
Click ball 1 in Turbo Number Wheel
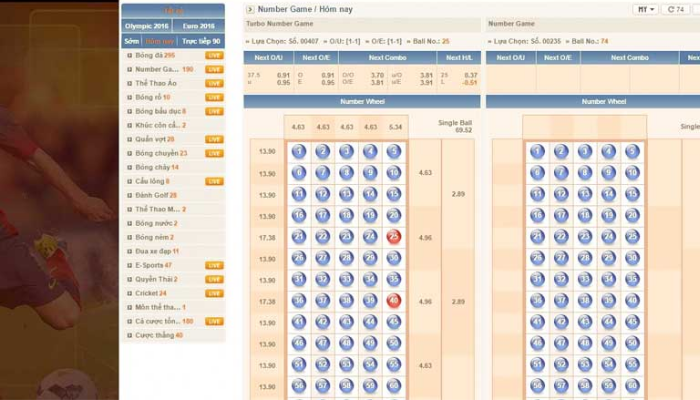298,151
